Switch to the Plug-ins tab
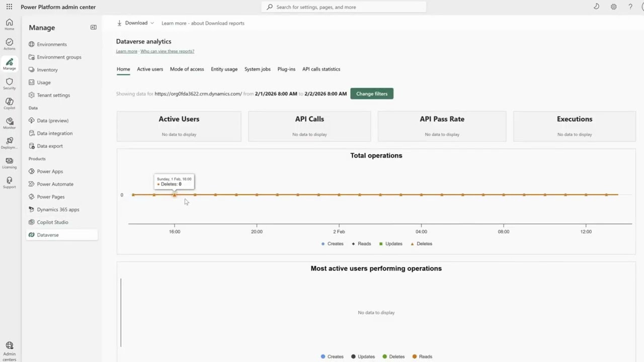Image resolution: width=644 pixels, height=362 pixels. pyautogui.click(x=286, y=69)
